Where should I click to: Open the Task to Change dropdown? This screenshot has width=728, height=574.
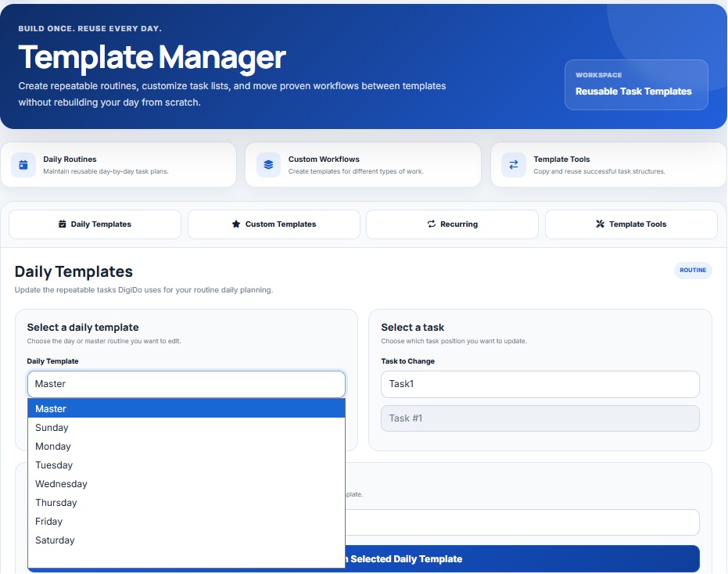(540, 384)
